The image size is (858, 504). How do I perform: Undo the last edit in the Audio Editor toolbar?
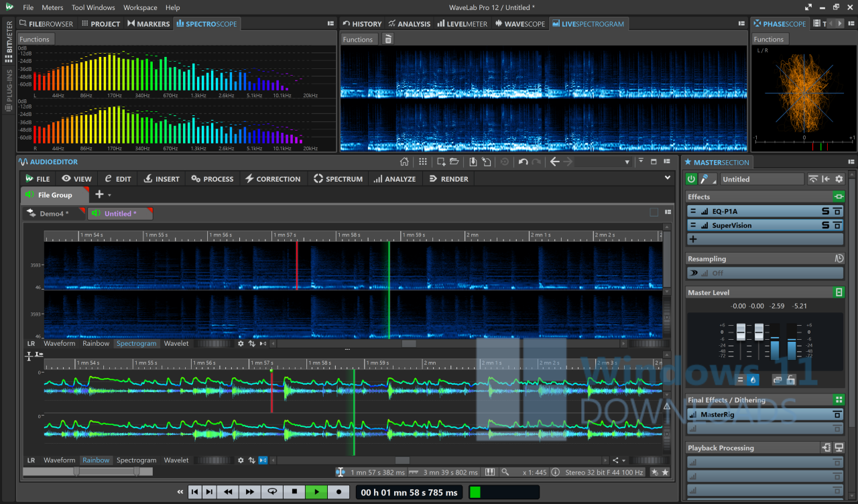pos(522,161)
